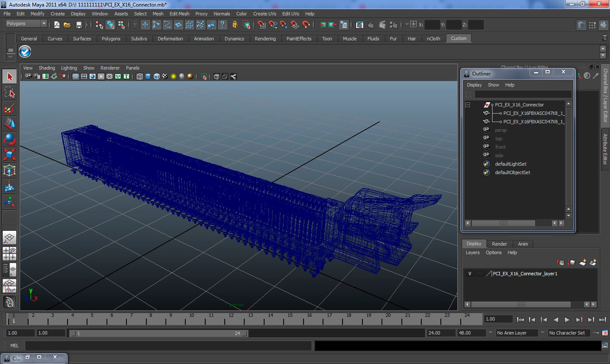Save the scene with floppy icon
610x364 pixels.
[x=79, y=25]
